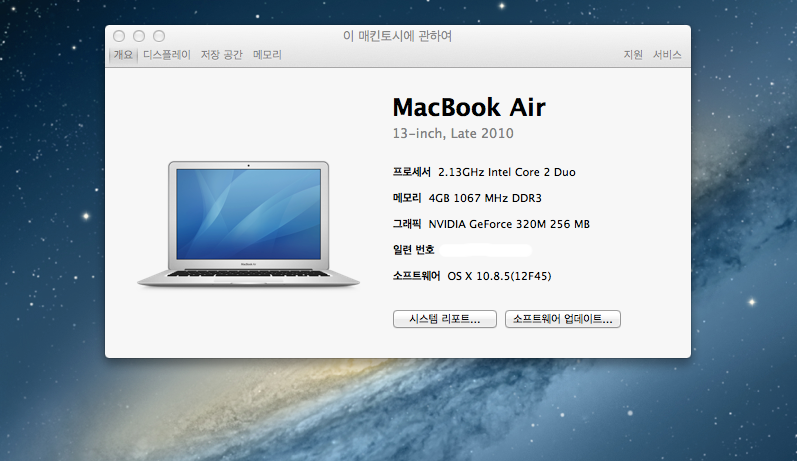Click the MacBook Air model heading
This screenshot has width=797, height=461.
(469, 107)
